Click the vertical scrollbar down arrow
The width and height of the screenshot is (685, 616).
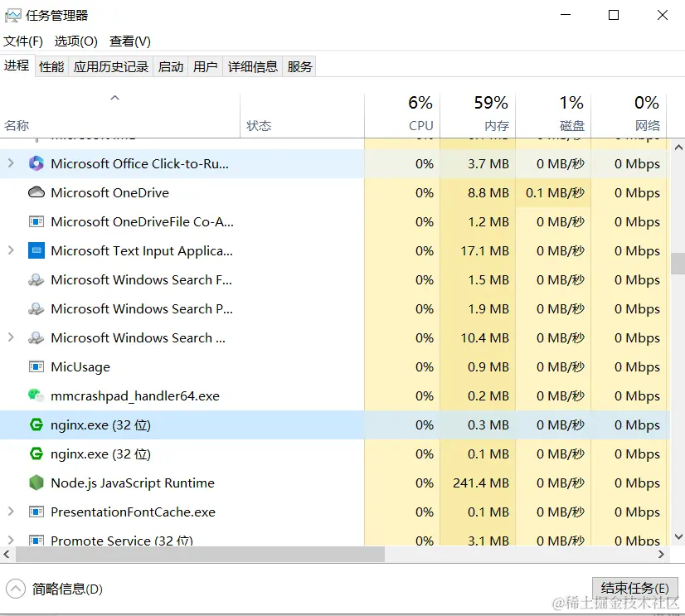[678, 537]
